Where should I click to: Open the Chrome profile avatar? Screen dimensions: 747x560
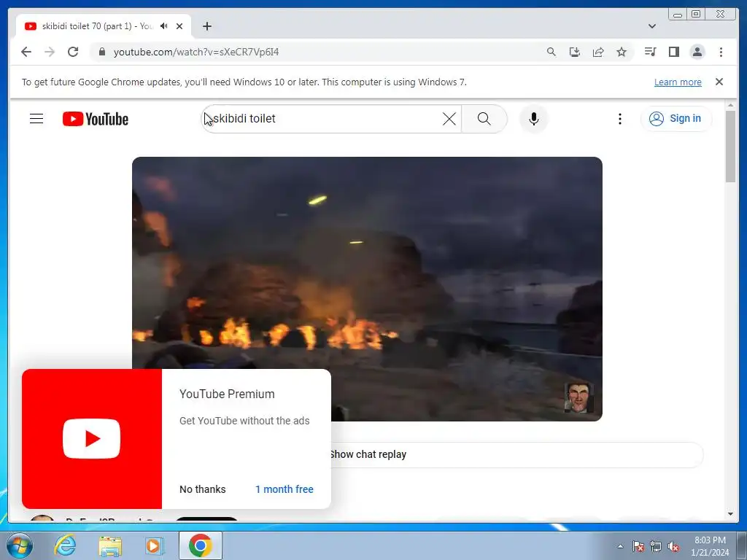697,52
